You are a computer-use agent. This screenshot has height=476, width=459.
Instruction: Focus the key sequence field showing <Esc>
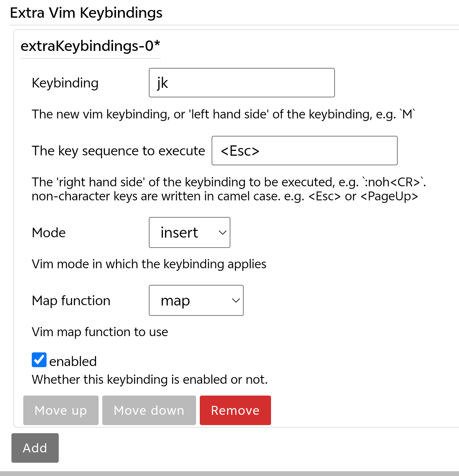coord(304,151)
